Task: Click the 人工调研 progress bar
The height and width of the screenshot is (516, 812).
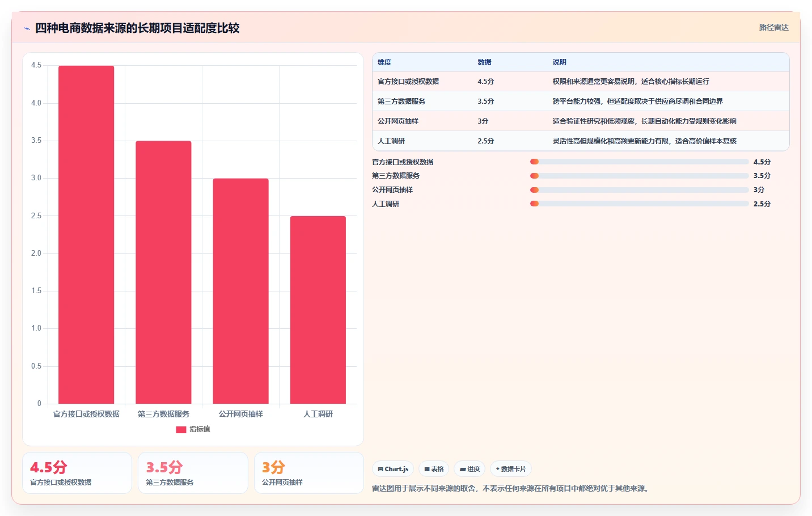Action: click(640, 204)
